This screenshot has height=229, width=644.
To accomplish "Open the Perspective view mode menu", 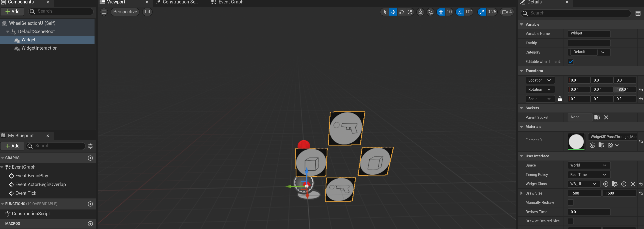I will [125, 12].
